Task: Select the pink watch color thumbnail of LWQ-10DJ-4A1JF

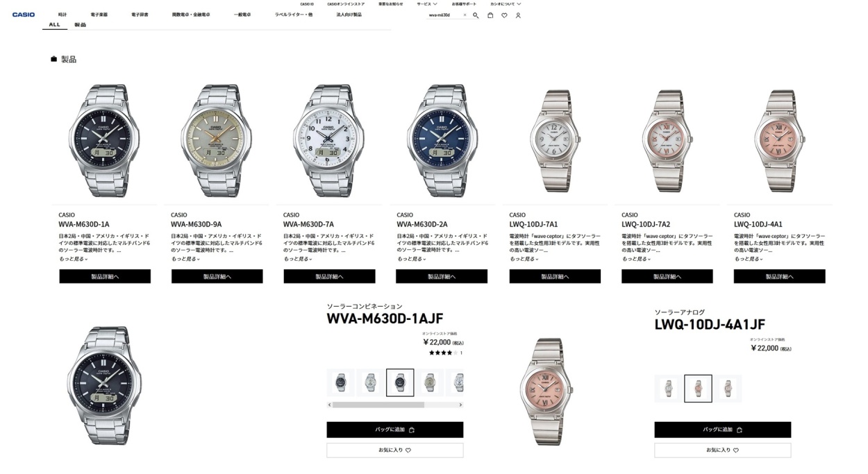Action: 698,389
